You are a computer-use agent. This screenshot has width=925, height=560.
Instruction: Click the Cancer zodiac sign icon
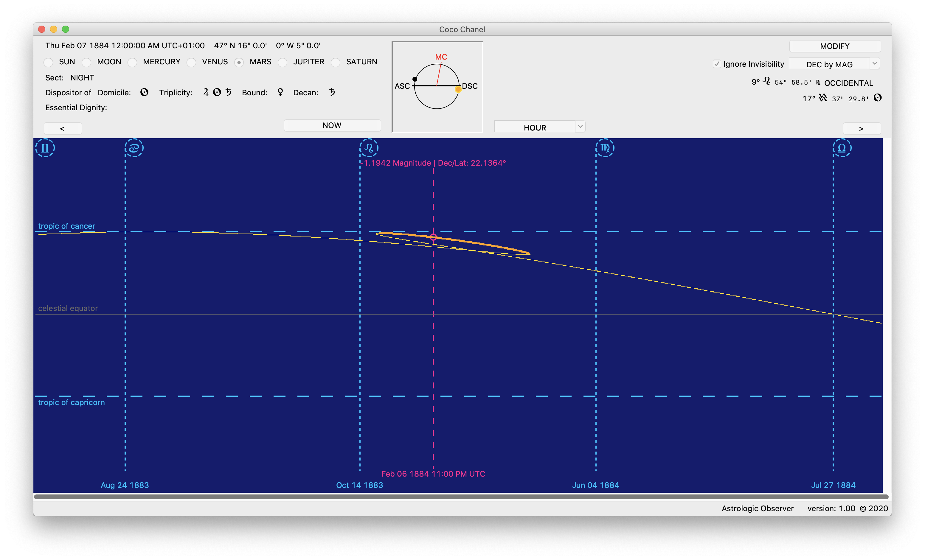(134, 148)
